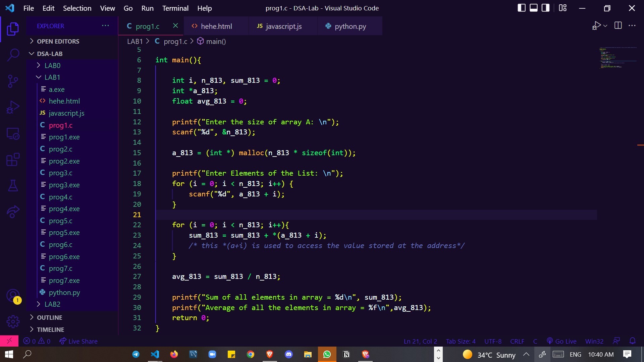
Task: Open the Extensions view
Action: (13, 160)
